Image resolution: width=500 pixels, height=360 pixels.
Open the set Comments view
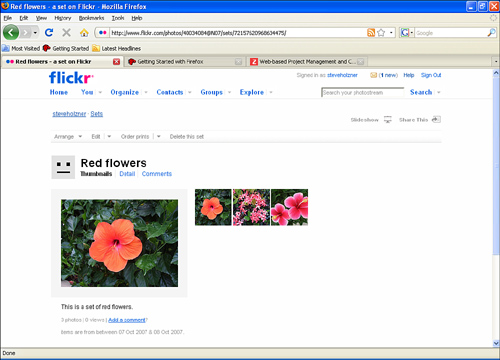pos(157,174)
